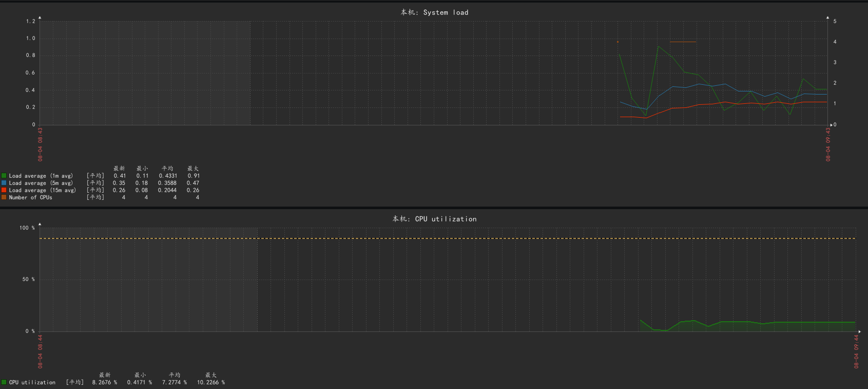This screenshot has width=868, height=389.
Task: Click the 10.2266 % maximum CPU value
Action: tap(211, 382)
